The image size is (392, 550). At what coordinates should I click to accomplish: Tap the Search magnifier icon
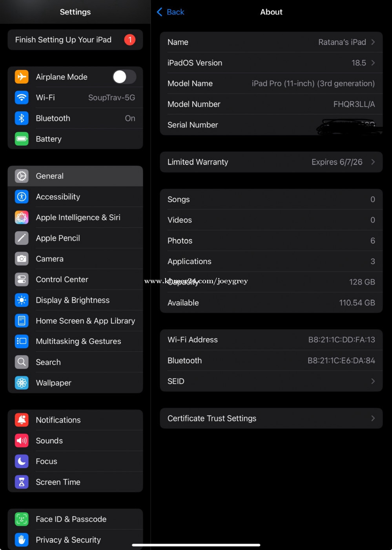click(22, 362)
